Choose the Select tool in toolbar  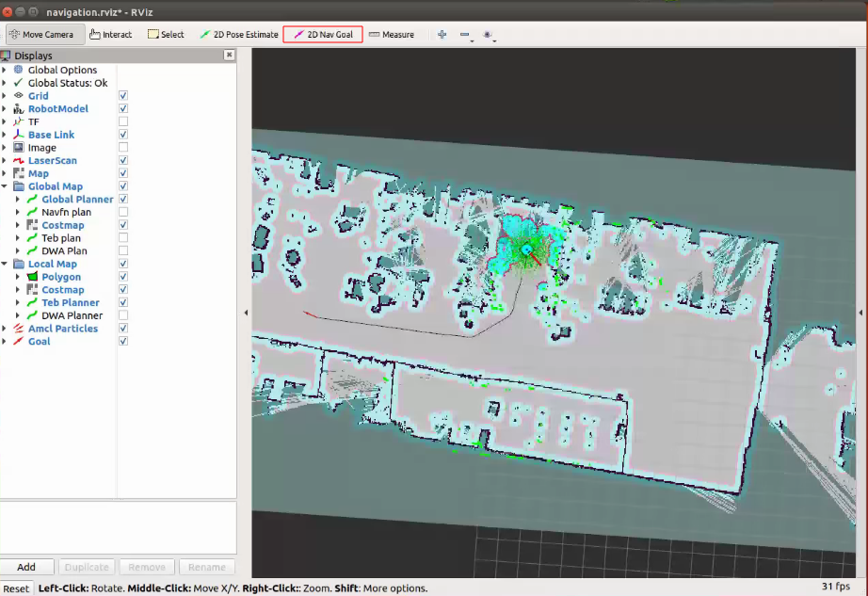coord(166,34)
